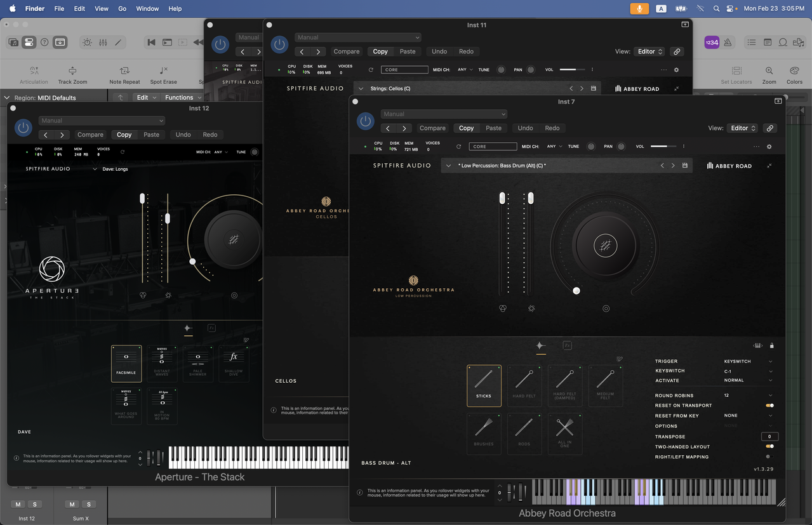This screenshot has width=812, height=525.
Task: Click the CORE field in Inst 7
Action: click(493, 147)
